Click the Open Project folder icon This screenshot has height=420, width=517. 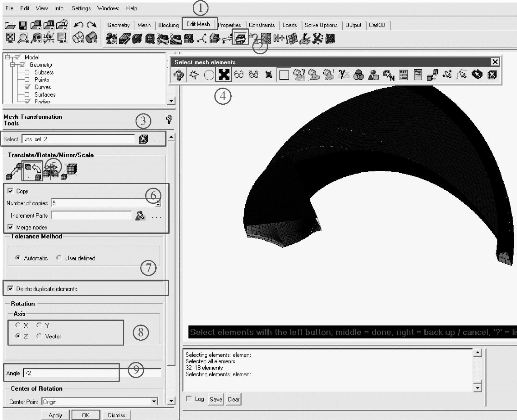(10, 25)
